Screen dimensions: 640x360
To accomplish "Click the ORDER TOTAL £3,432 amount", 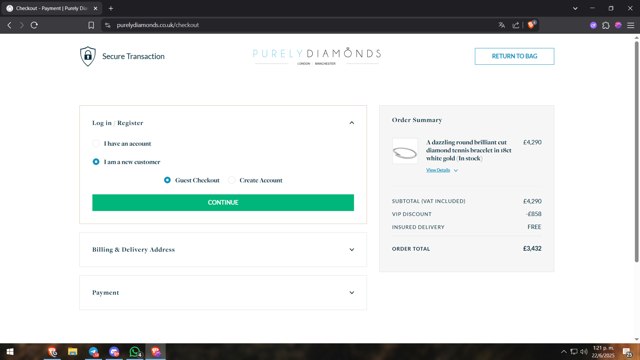I will pos(532,249).
